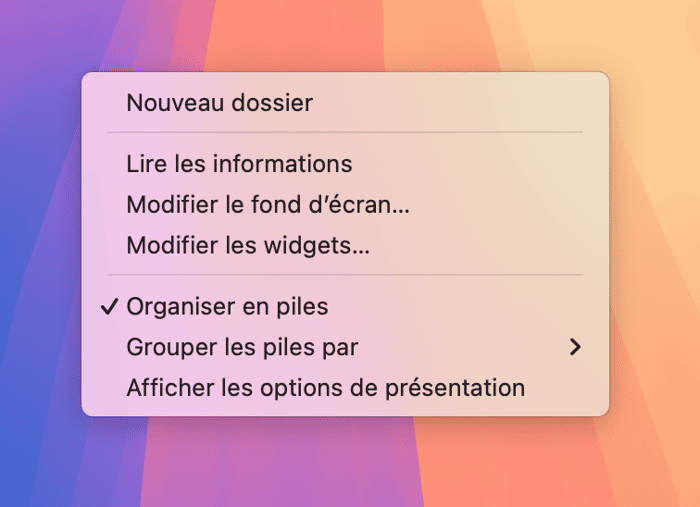
Task: Click the separator line above Organiser en piles
Action: (344, 275)
